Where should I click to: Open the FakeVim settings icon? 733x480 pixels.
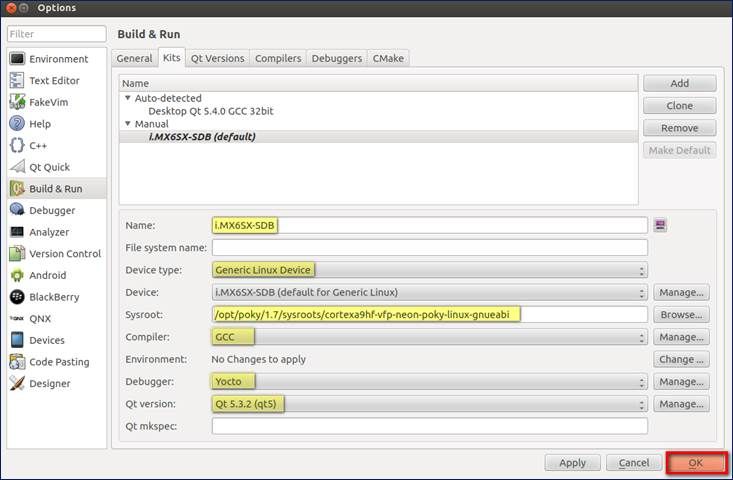17,102
